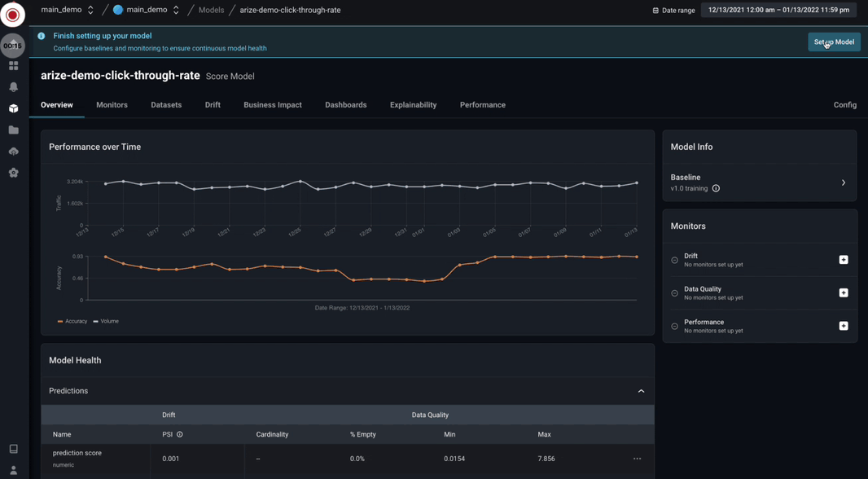Open the folder icon in sidebar
This screenshot has height=479, width=868.
[x=13, y=130]
